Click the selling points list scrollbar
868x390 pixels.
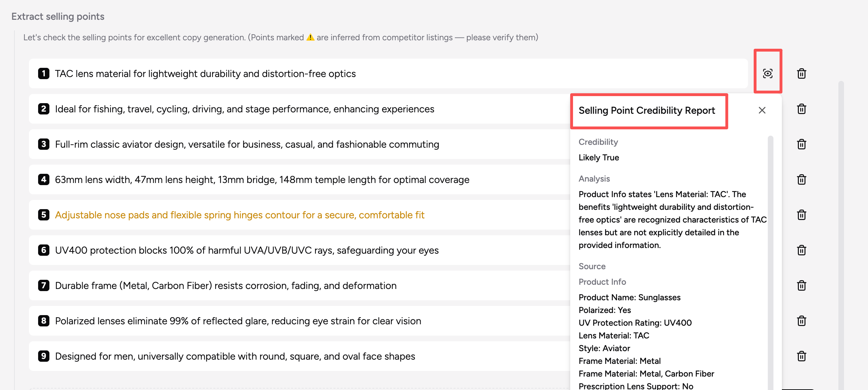point(841,233)
